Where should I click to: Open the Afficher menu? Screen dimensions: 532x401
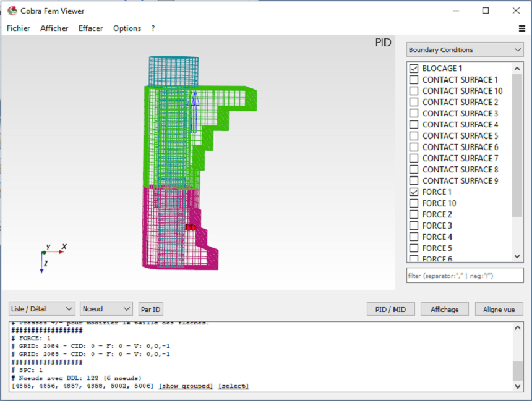54,28
